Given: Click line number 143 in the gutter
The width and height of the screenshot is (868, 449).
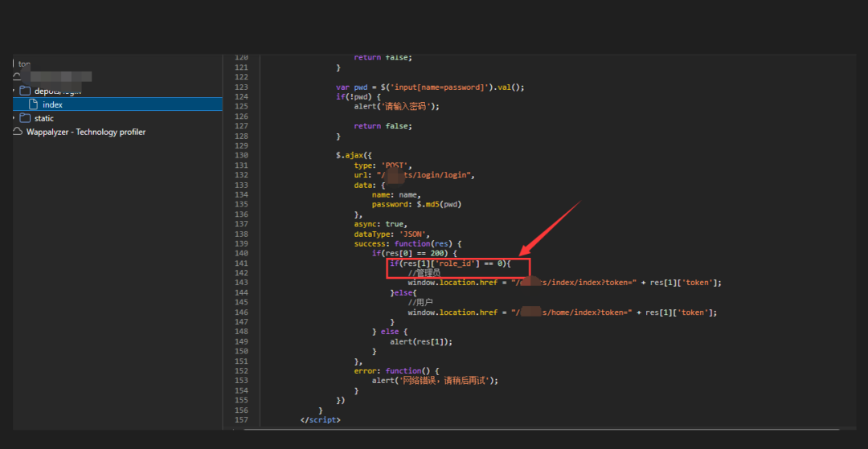Looking at the screenshot, I should [241, 283].
